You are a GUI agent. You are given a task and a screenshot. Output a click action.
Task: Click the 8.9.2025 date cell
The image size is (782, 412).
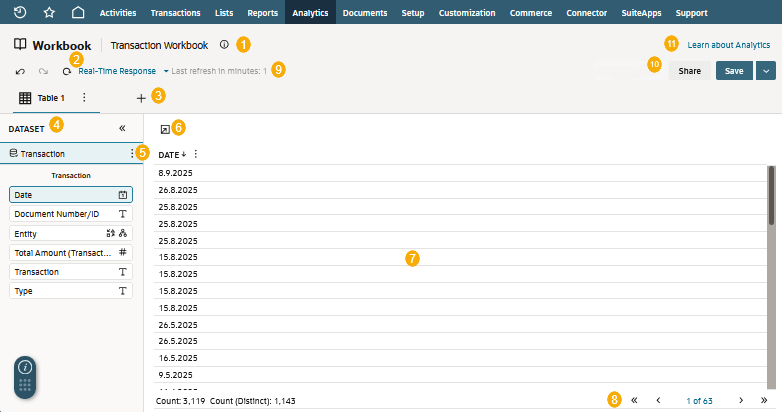tap(176, 173)
